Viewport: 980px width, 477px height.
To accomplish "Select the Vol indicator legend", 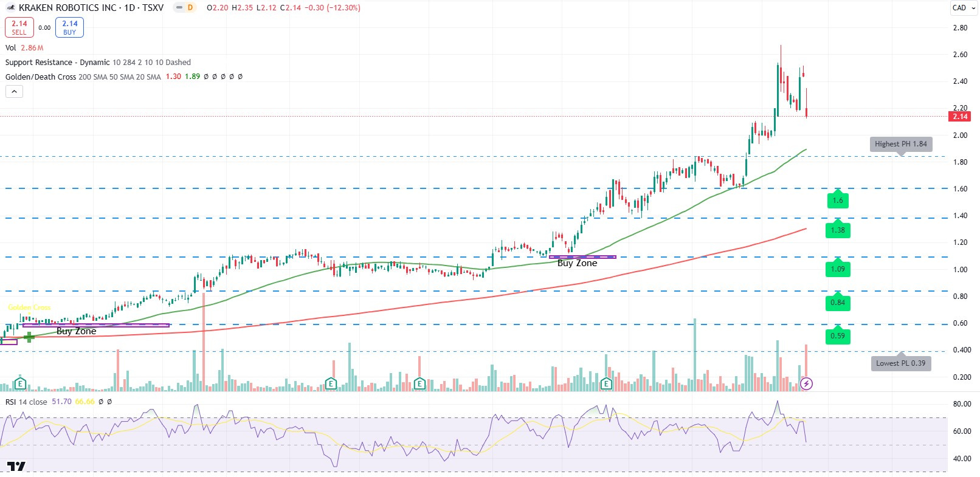I will coord(11,47).
